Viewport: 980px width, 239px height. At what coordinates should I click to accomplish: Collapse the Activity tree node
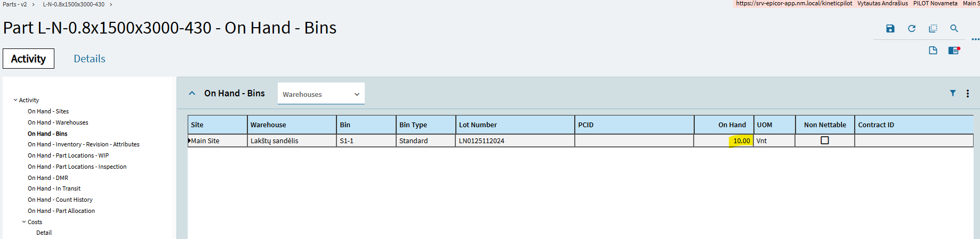[15, 100]
